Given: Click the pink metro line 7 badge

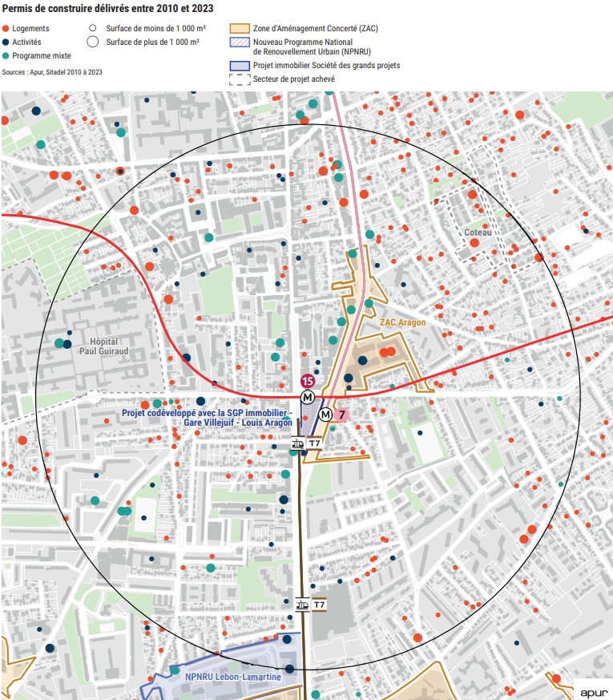Looking at the screenshot, I should point(342,415).
